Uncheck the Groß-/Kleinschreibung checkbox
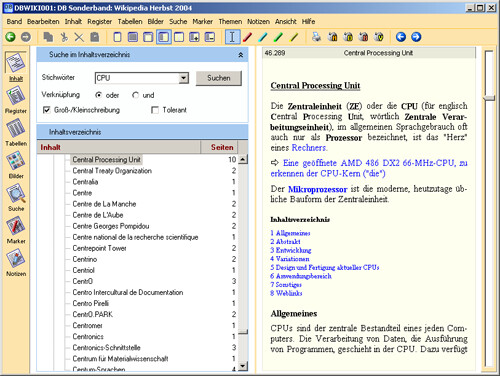 point(47,110)
